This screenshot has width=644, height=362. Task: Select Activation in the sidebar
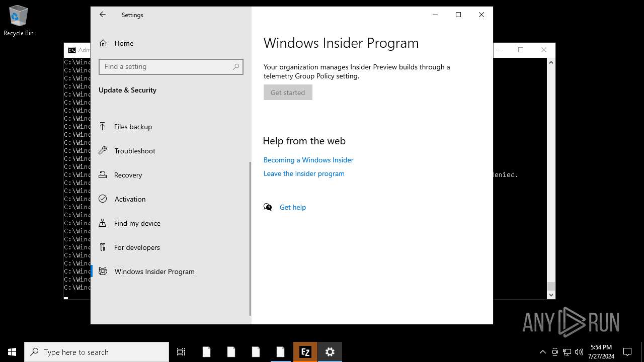click(171, 199)
